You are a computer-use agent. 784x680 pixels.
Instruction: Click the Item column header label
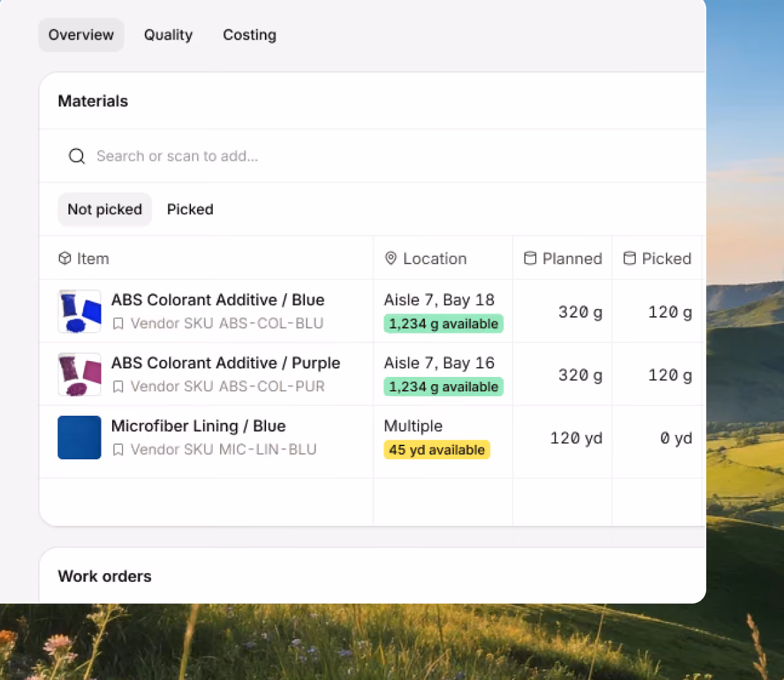pyautogui.click(x=93, y=258)
